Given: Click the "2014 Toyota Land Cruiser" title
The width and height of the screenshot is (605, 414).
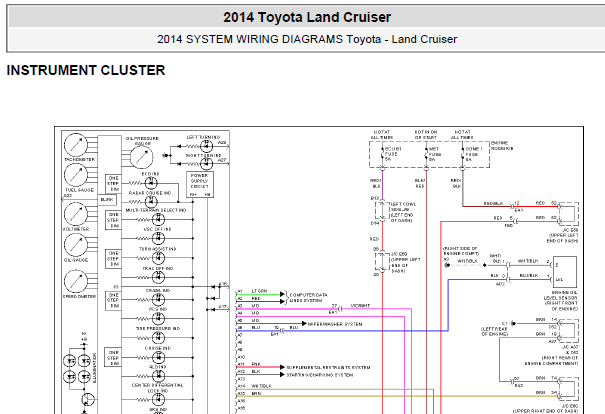Looking at the screenshot, I should click(307, 17).
